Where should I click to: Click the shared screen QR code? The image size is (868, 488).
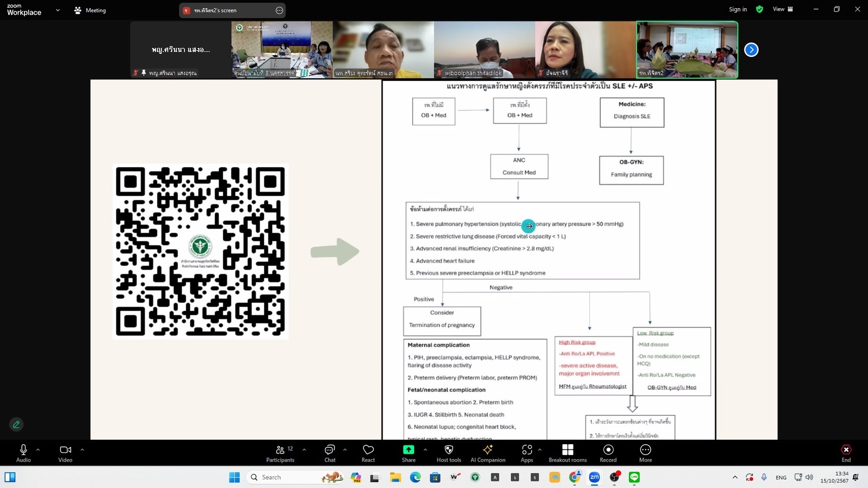pyautogui.click(x=200, y=252)
